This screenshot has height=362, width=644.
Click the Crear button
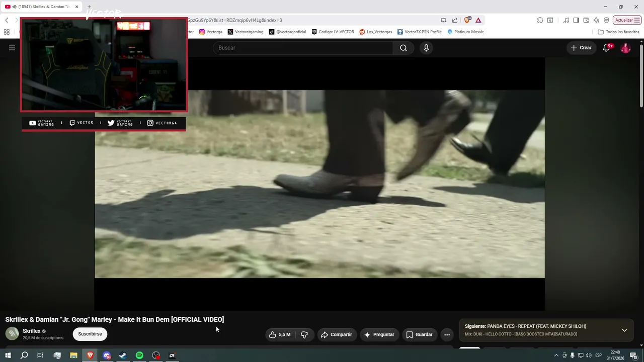click(581, 48)
